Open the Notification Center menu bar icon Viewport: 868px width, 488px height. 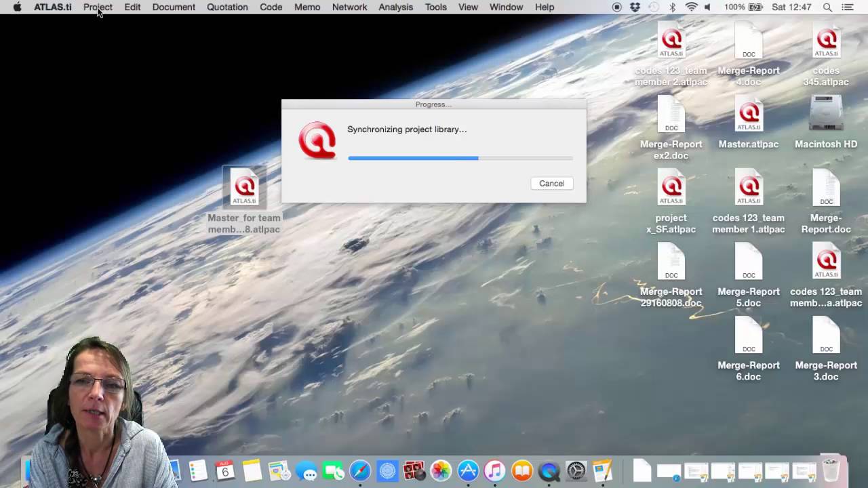click(848, 7)
